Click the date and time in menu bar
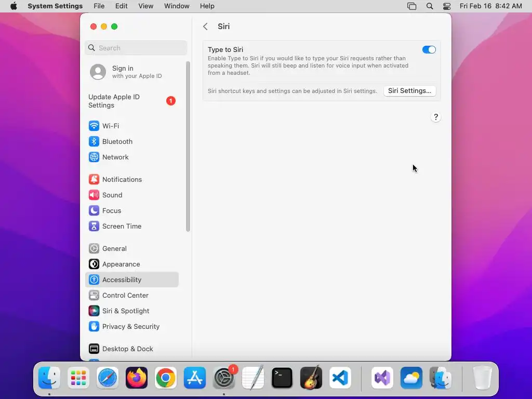The width and height of the screenshot is (532, 399). point(490,6)
